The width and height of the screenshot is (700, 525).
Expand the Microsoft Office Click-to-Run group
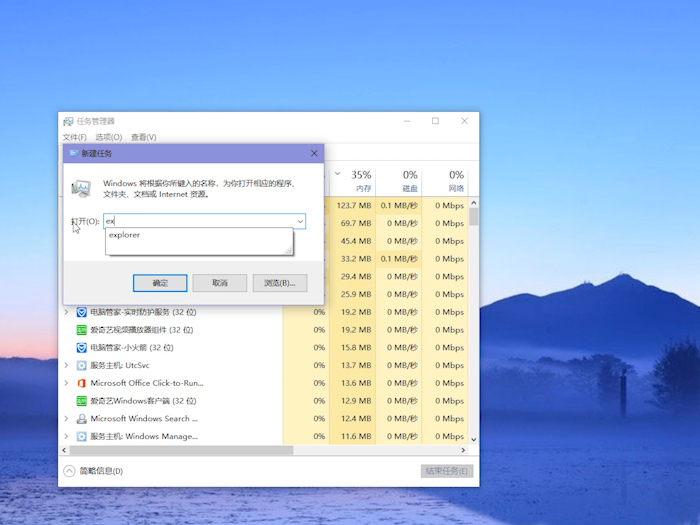[67, 383]
